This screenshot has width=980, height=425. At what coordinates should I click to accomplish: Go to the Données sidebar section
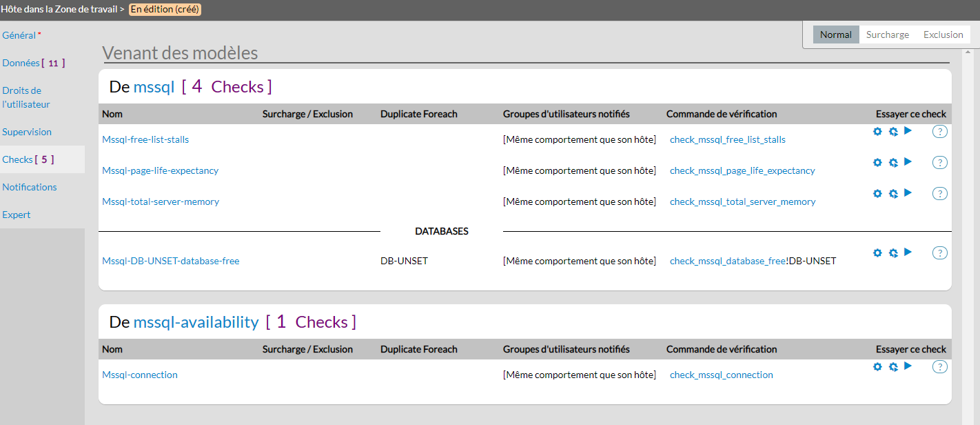click(21, 63)
